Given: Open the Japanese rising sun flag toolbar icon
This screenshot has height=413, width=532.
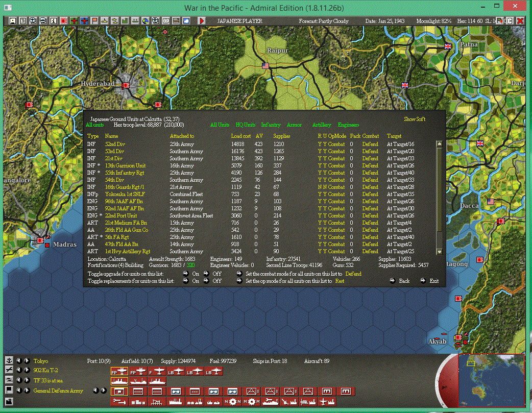Looking at the screenshot, I should pos(63,21).
